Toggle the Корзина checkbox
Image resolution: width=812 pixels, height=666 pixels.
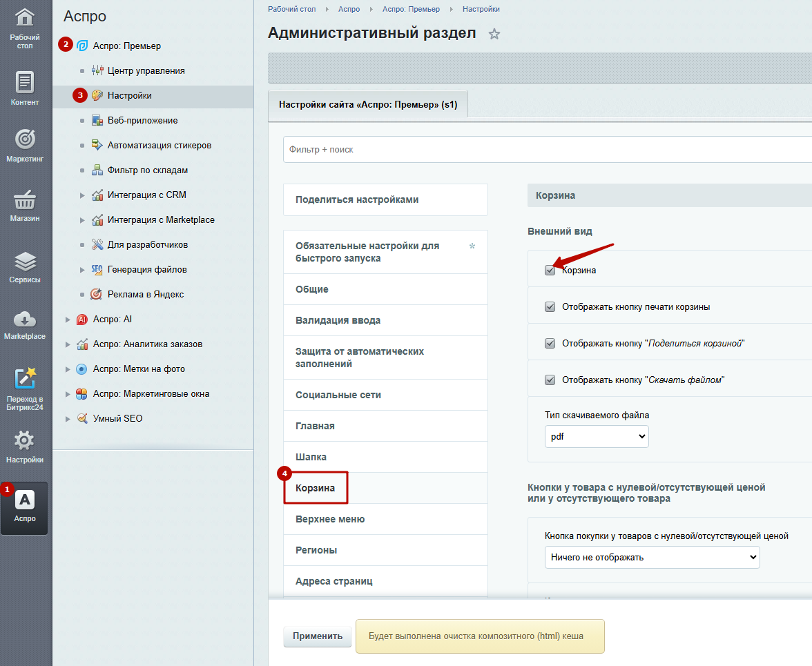point(550,270)
